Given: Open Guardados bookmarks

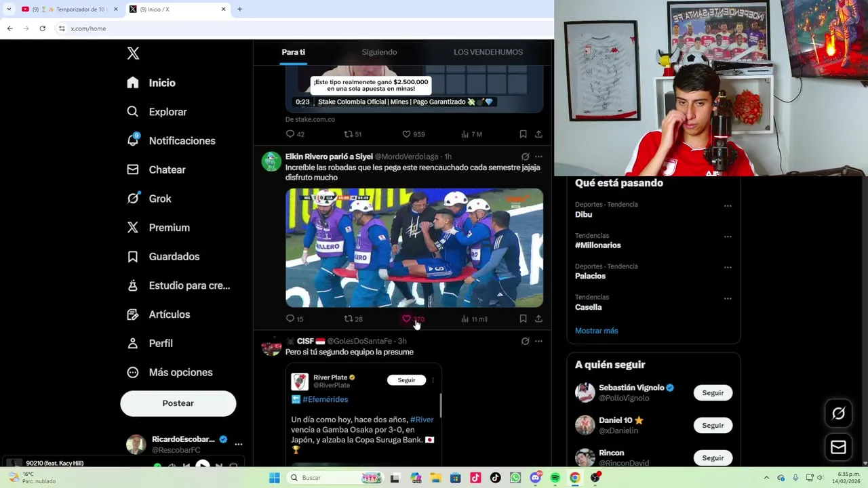Looking at the screenshot, I should pyautogui.click(x=163, y=256).
